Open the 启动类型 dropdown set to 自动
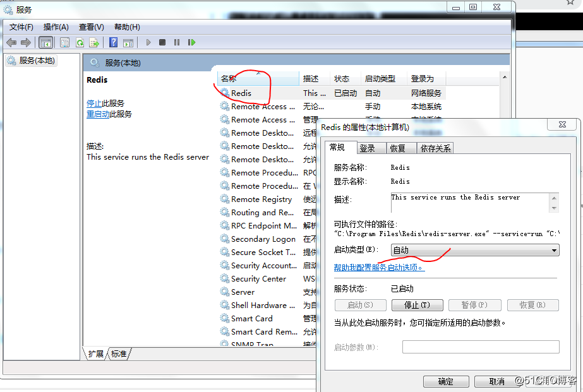Image resolution: width=583 pixels, height=392 pixels. (x=475, y=250)
